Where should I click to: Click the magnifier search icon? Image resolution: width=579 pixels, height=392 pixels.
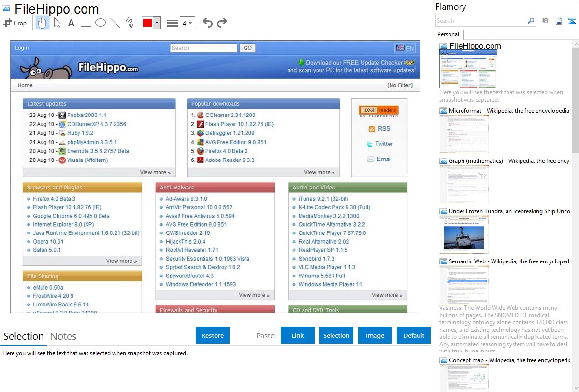point(531,21)
